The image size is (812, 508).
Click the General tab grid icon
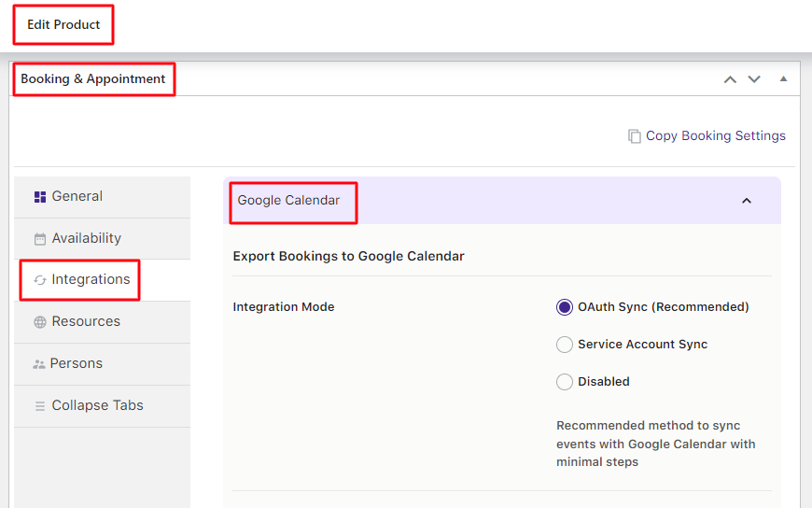(x=40, y=197)
